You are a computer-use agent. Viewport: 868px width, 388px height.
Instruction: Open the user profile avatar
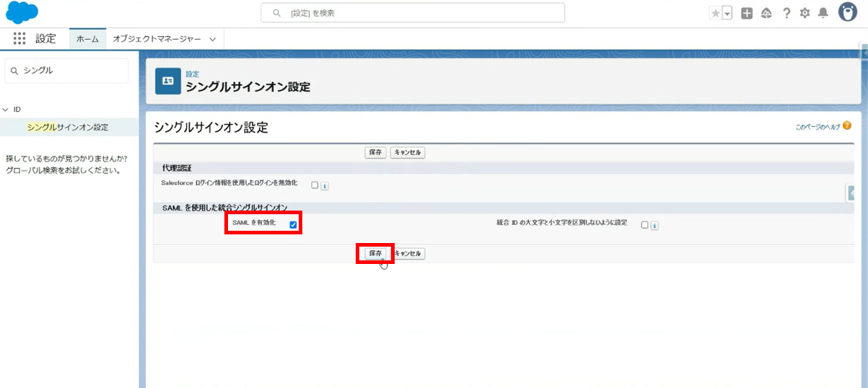click(848, 12)
